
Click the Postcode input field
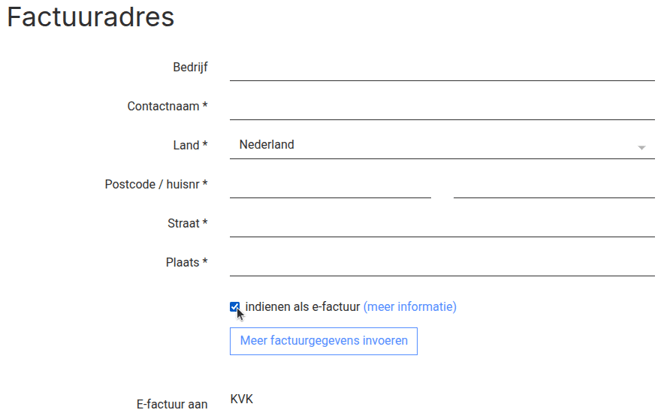click(x=330, y=184)
